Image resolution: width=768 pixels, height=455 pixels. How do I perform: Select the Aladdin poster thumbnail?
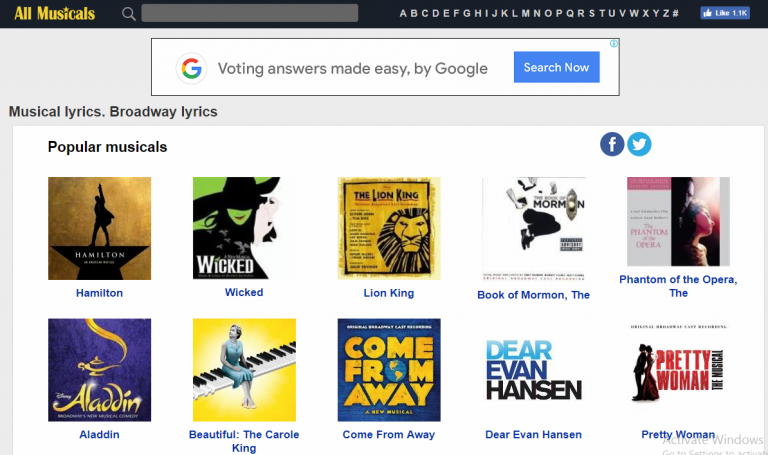tap(99, 370)
